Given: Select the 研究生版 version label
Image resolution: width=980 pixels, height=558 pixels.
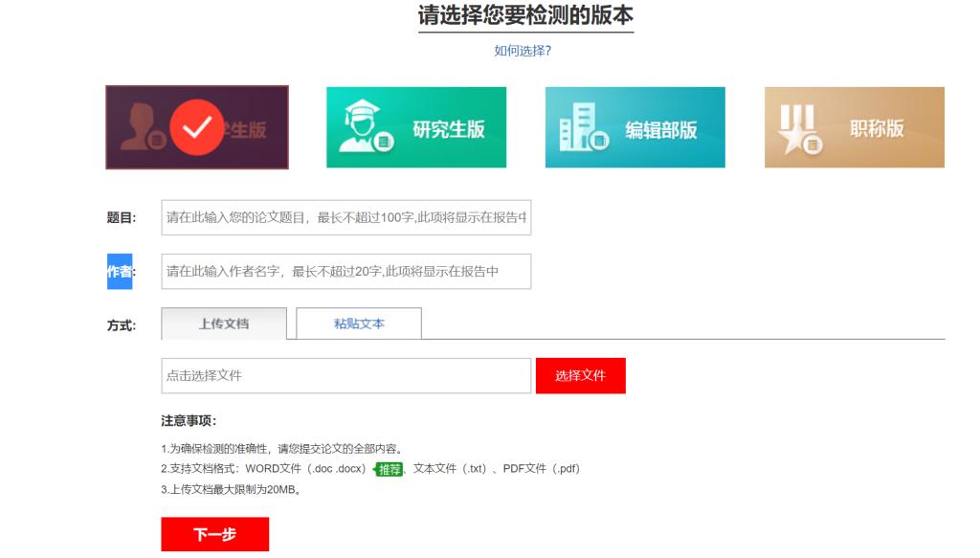Looking at the screenshot, I should pos(448,129).
